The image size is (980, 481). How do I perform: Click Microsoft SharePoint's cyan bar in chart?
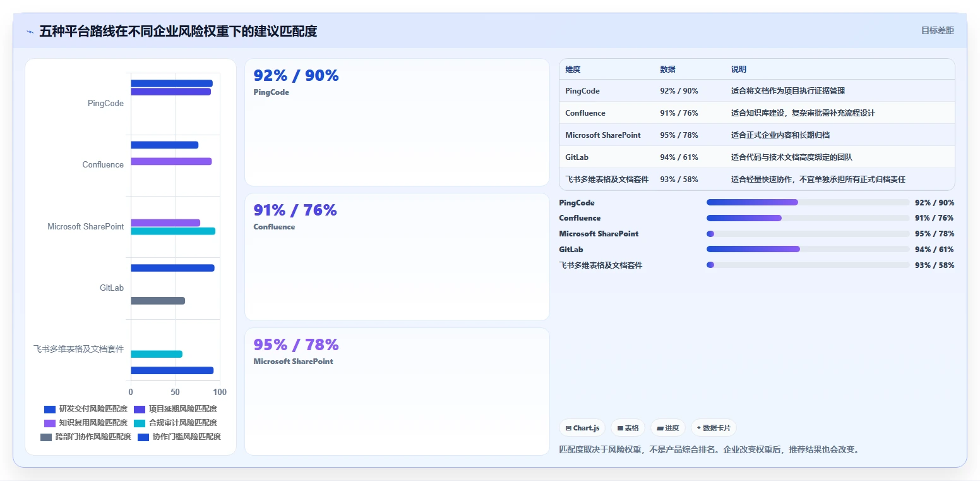[x=173, y=231]
